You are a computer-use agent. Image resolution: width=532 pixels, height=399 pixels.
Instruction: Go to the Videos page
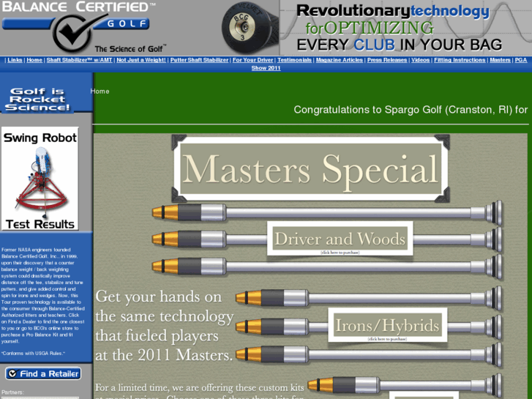420,60
